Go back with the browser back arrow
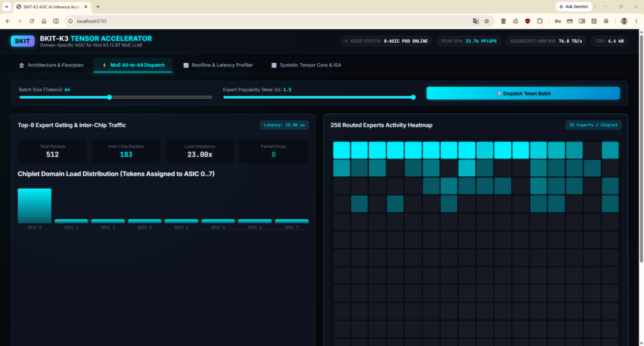 click(x=8, y=21)
